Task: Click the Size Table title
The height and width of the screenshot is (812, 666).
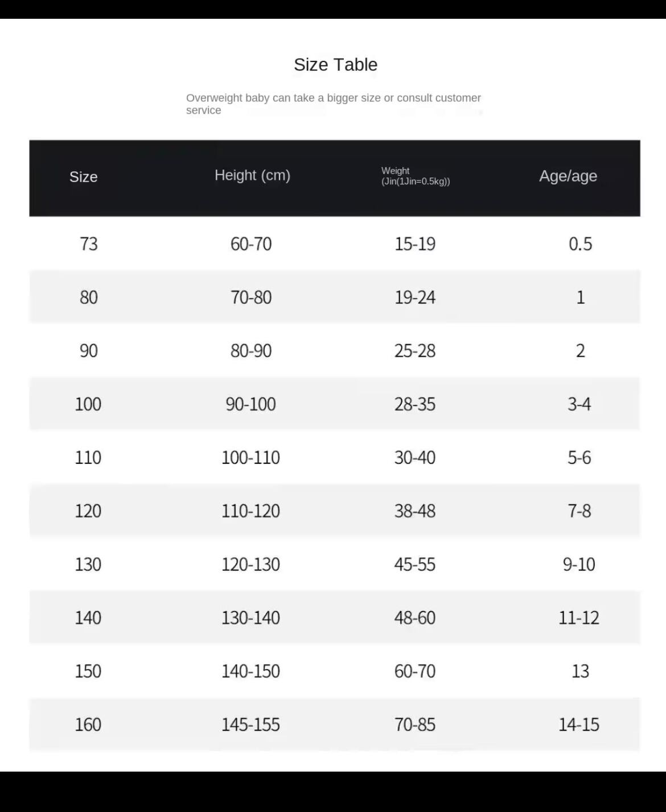Action: pyautogui.click(x=335, y=65)
